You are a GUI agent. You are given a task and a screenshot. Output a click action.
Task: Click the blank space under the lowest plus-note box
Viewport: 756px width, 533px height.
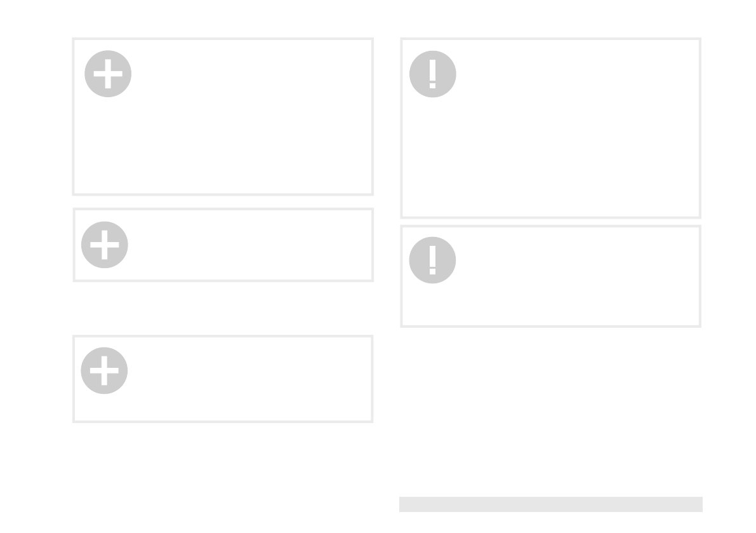[x=222, y=464]
